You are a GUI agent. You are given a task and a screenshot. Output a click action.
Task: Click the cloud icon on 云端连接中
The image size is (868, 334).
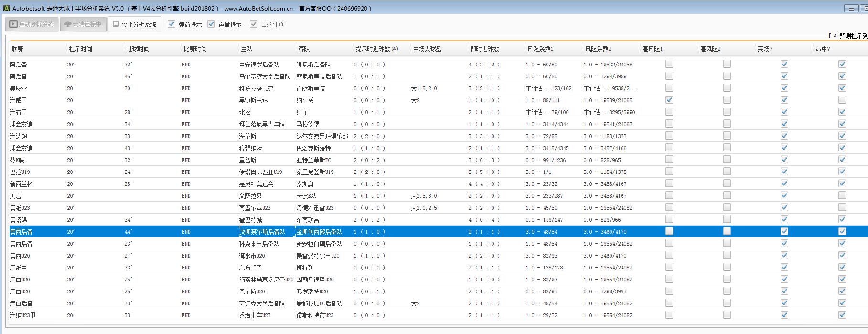(x=68, y=24)
